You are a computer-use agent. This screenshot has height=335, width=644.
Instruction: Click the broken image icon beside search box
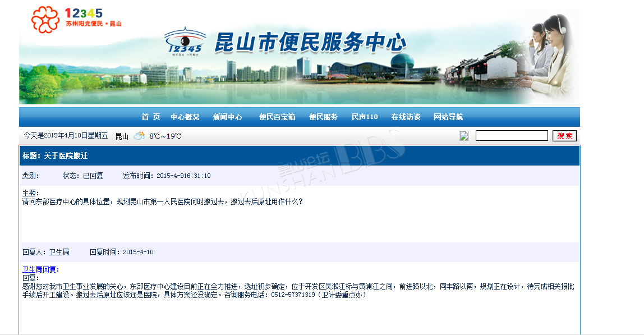[463, 136]
